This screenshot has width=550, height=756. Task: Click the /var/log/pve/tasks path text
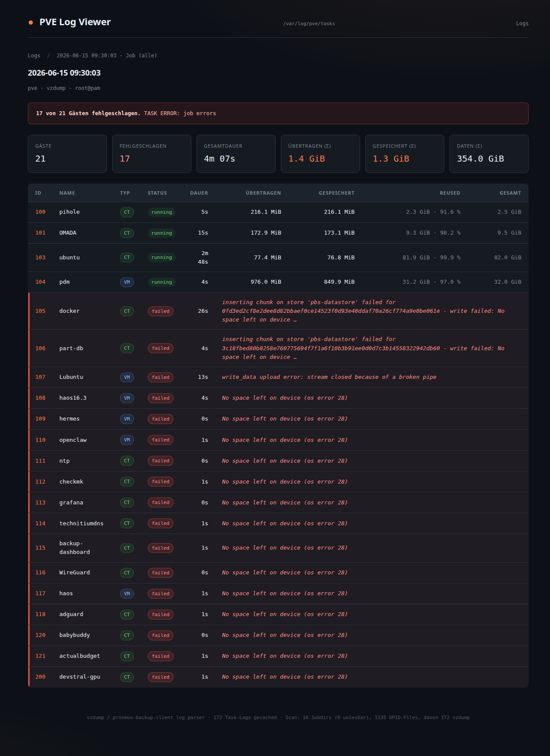pos(309,24)
